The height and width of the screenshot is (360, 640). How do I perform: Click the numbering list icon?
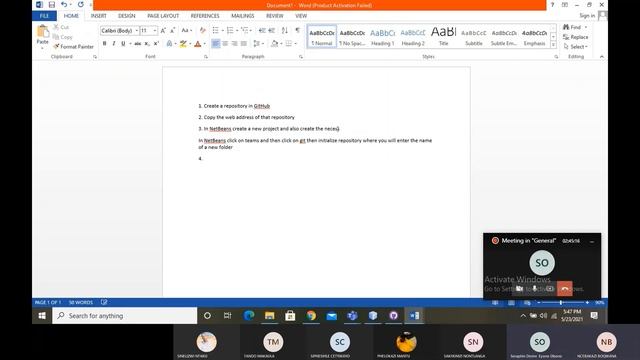230,31
